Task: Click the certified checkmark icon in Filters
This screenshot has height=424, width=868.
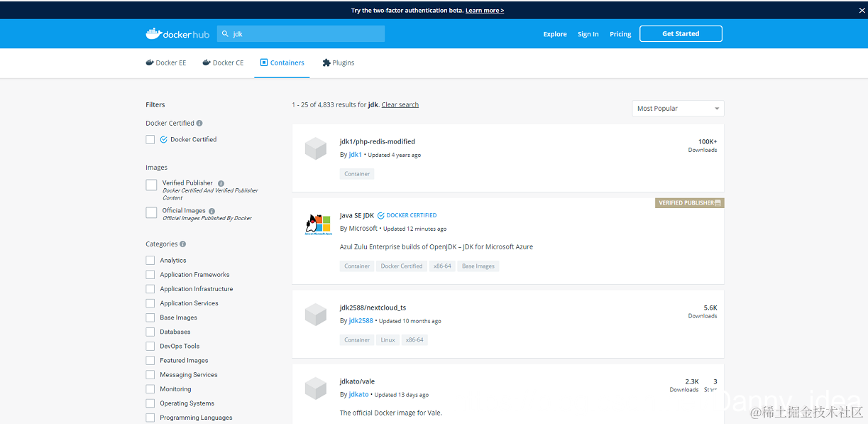Action: [164, 139]
